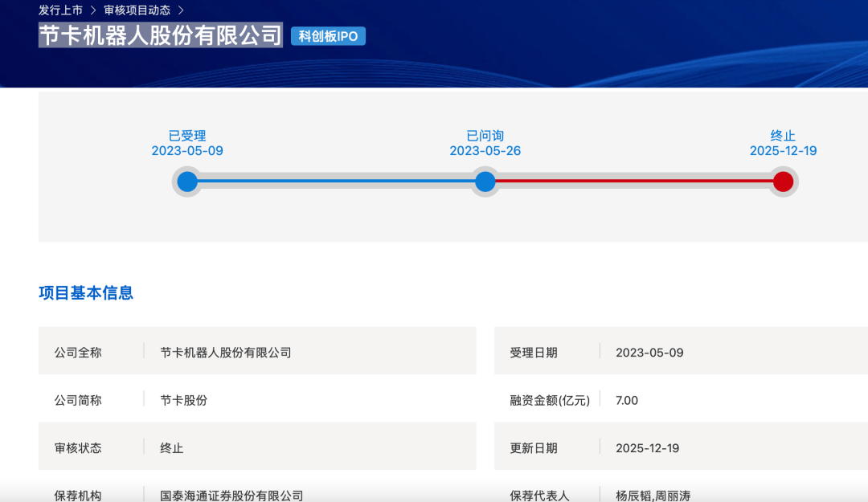Click the 已受理 2023-05-09 timeline label
The image size is (868, 502).
point(187,143)
